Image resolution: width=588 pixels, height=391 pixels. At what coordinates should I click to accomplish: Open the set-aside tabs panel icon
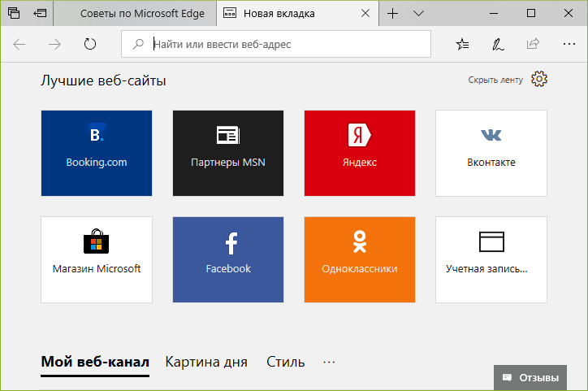[x=14, y=13]
